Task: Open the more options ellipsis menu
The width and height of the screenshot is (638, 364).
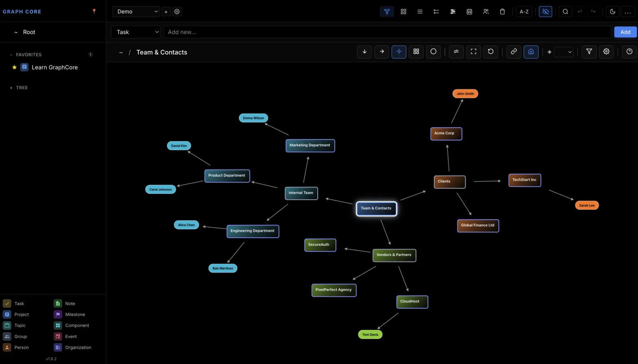Action: (628, 12)
